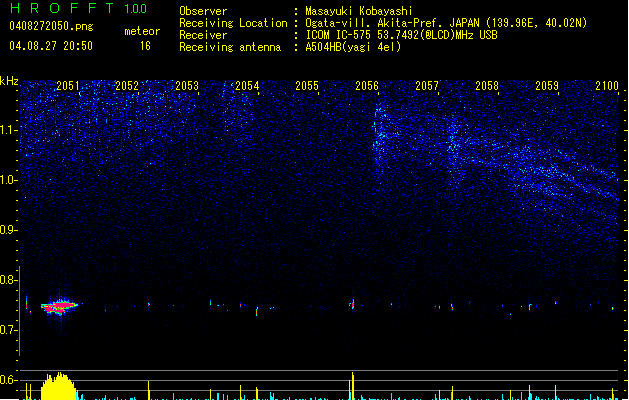The image size is (629, 400).
Task: Click the HROFFT 1.0.0 title text
Action: [x=78, y=8]
